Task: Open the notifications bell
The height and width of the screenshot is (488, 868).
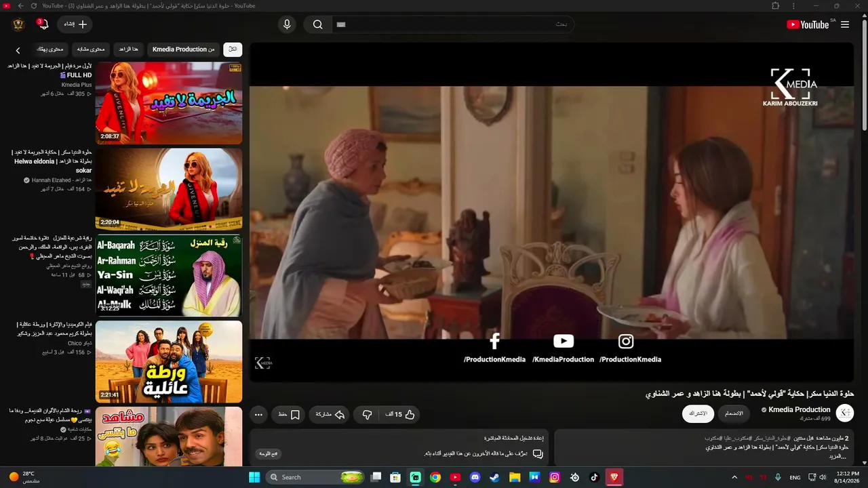Action: coord(44,24)
